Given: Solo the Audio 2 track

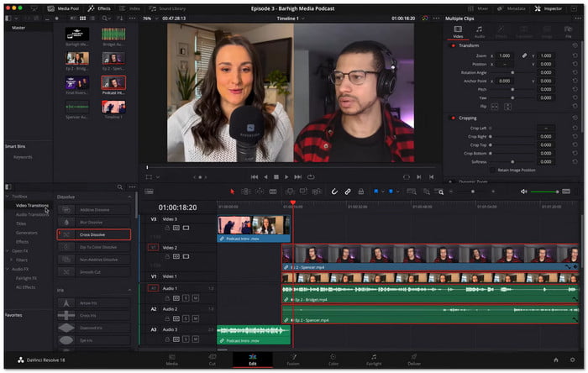Looking at the screenshot, I should coord(186,318).
